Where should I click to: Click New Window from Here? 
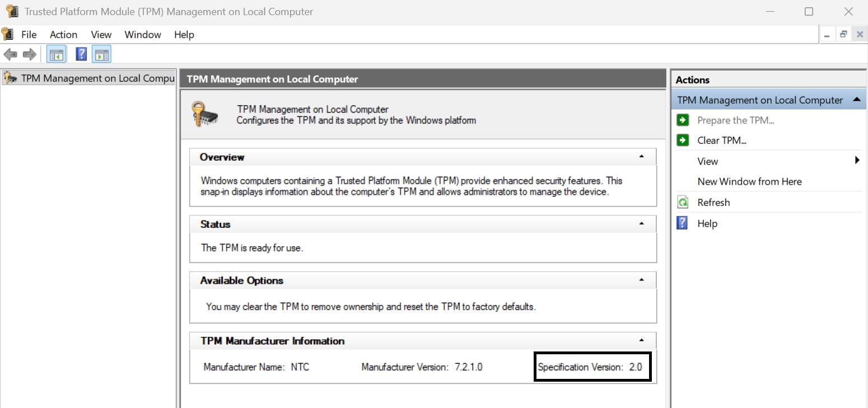[x=749, y=181]
